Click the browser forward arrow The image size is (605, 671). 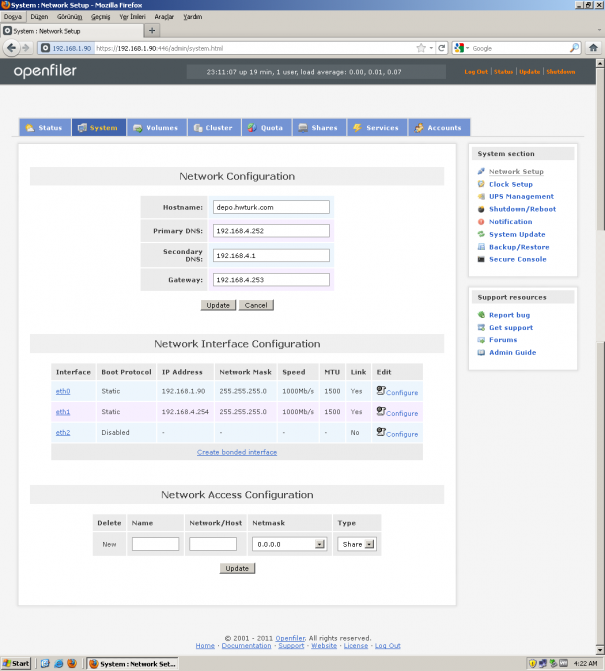[x=26, y=48]
